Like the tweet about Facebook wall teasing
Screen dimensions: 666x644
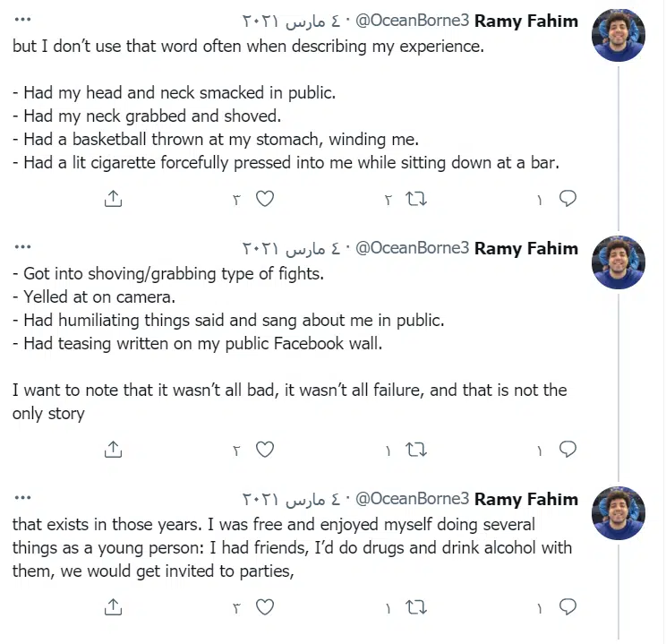(x=265, y=450)
